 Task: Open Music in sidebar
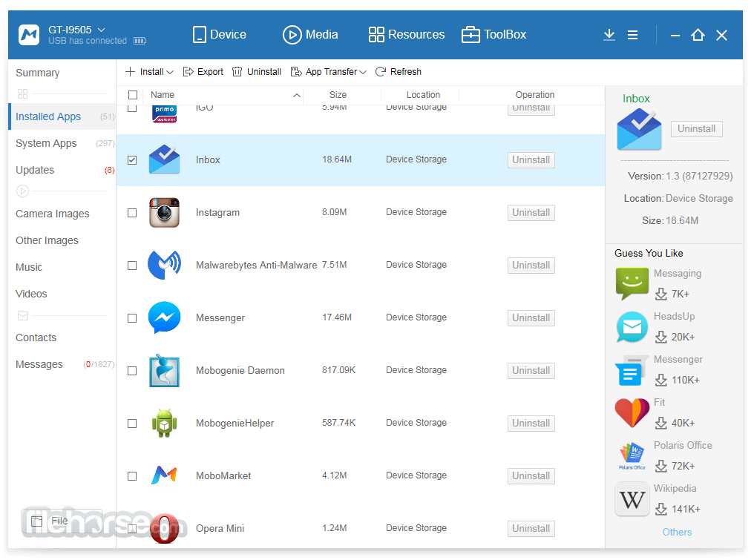(x=29, y=267)
